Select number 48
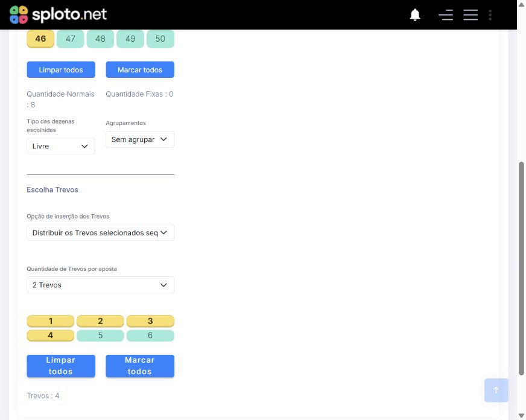This screenshot has width=526, height=420. 100,39
